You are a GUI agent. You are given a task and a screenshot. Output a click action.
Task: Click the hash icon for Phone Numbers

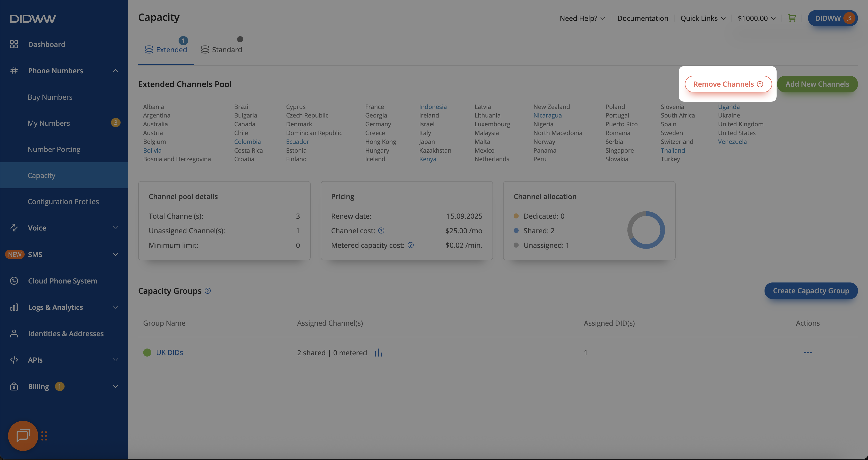click(14, 70)
